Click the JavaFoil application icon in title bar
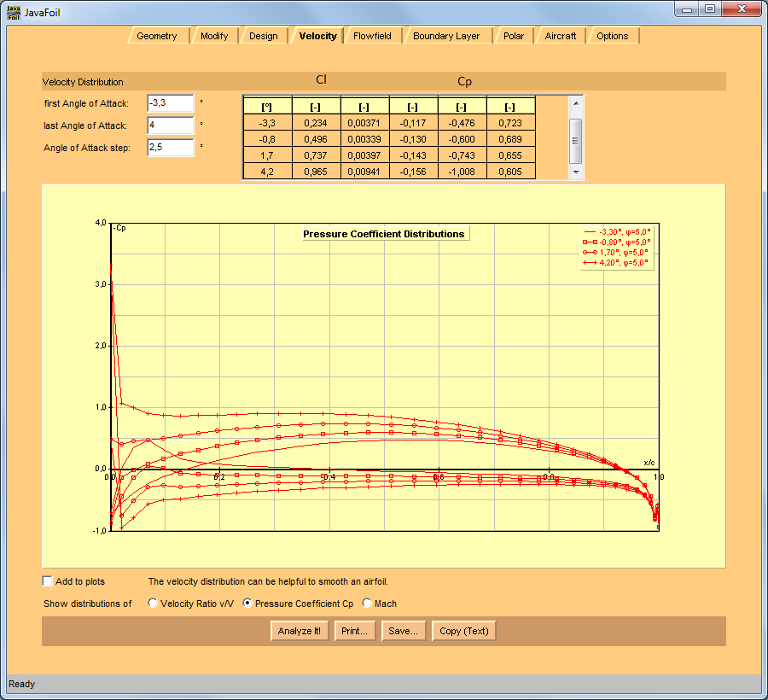 (14, 10)
